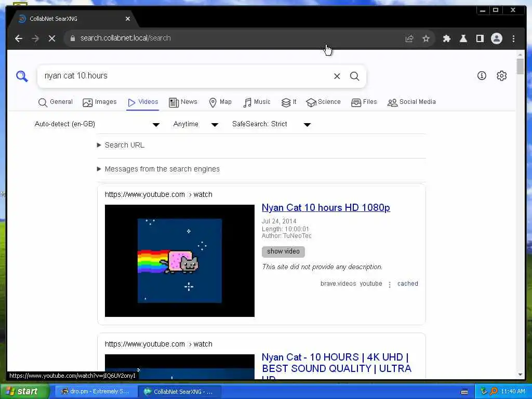Submit the search with the magnifier button
This screenshot has height=399, width=532.
[x=354, y=76]
